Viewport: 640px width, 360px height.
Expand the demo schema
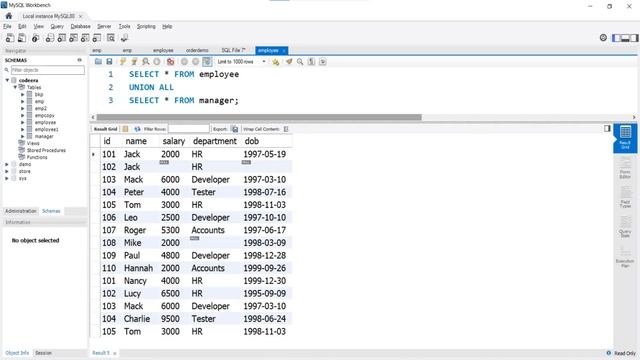pyautogui.click(x=7, y=164)
